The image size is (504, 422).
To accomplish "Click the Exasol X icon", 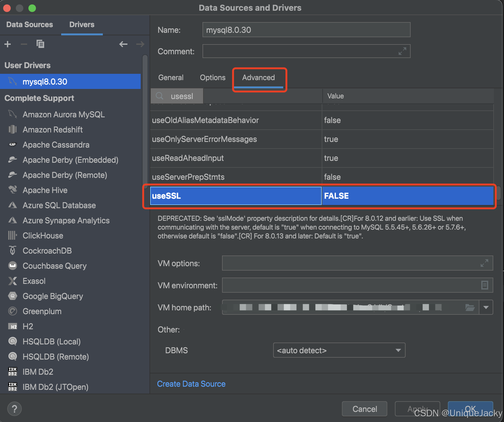I will 13,281.
